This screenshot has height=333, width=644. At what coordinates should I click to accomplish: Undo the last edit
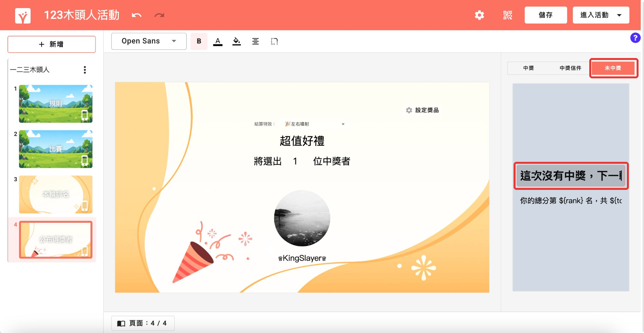137,15
